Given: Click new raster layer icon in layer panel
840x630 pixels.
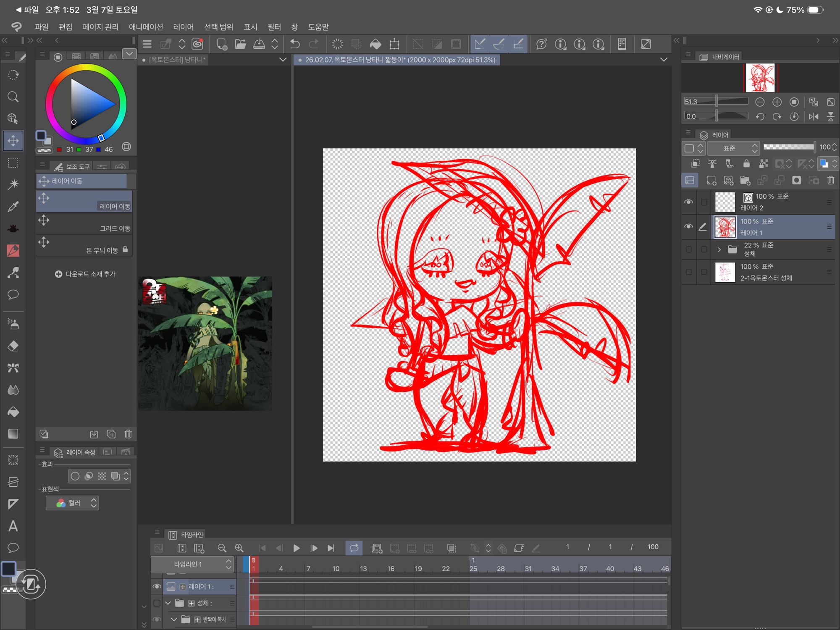Looking at the screenshot, I should coord(711,181).
